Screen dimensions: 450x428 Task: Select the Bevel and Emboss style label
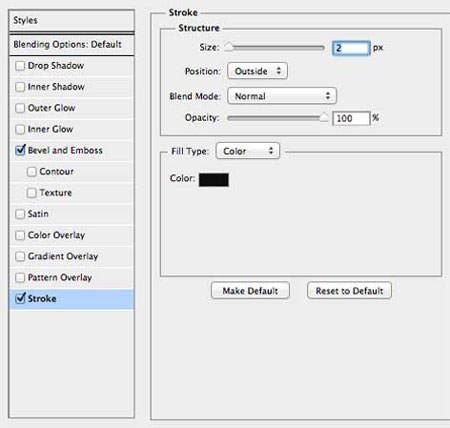point(65,150)
